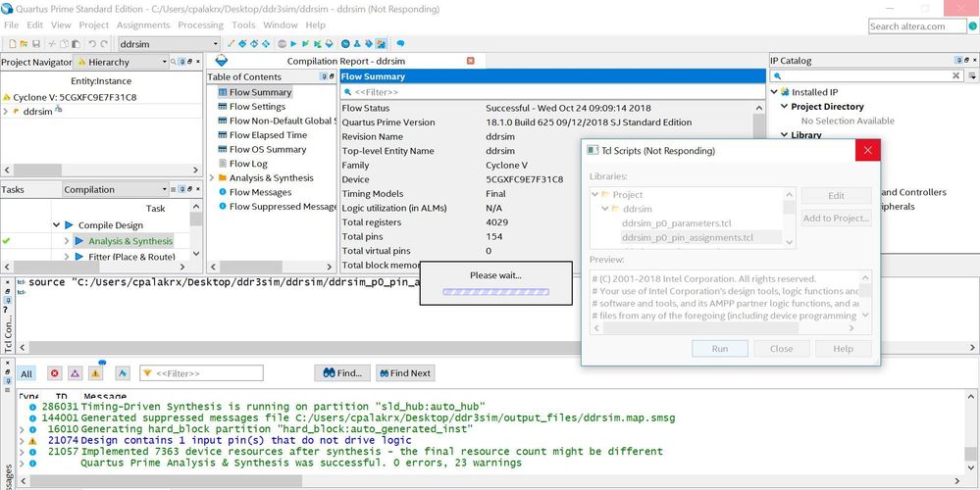Screen dimensions: 980x490
Task: Click the Save toolbar icon
Action: [x=36, y=44]
